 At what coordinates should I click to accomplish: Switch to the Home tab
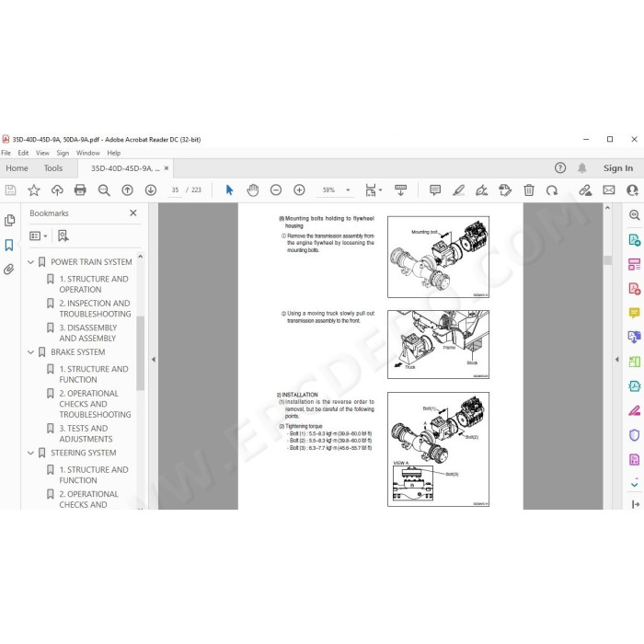17,168
